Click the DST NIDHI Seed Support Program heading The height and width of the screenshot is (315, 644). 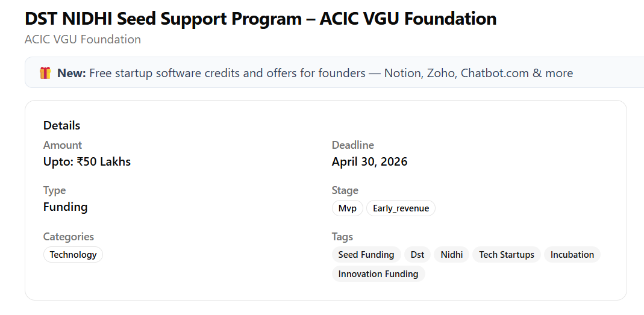pos(260,19)
